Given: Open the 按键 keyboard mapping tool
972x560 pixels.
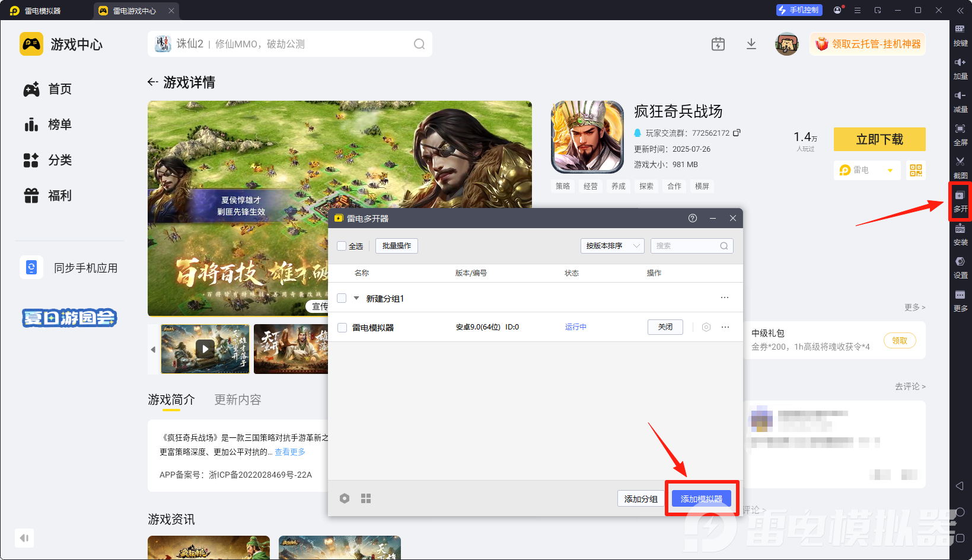Looking at the screenshot, I should pos(960,36).
